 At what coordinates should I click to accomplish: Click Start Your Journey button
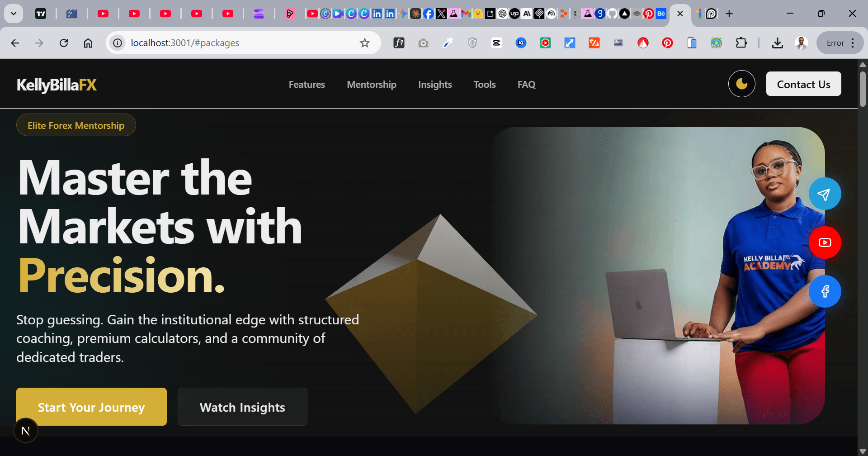click(x=91, y=407)
